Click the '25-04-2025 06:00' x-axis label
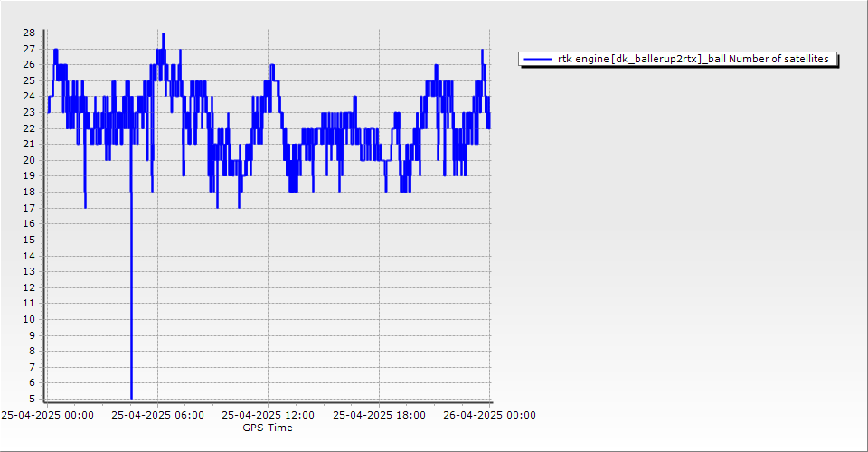This screenshot has width=868, height=452. pyautogui.click(x=157, y=415)
